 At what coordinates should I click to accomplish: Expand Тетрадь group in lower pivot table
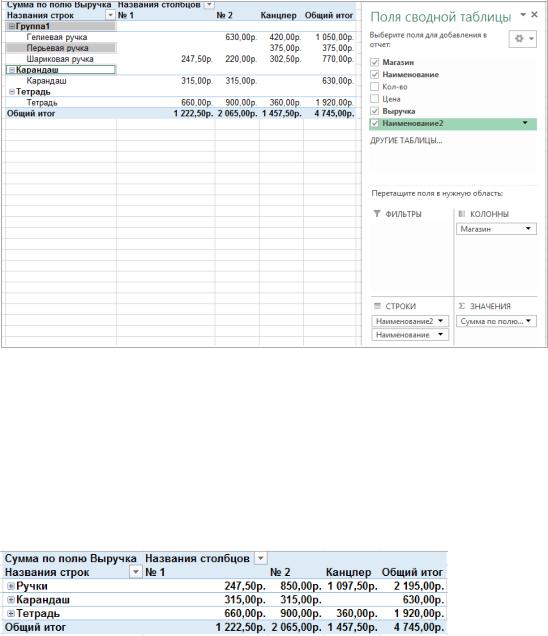coord(11,614)
